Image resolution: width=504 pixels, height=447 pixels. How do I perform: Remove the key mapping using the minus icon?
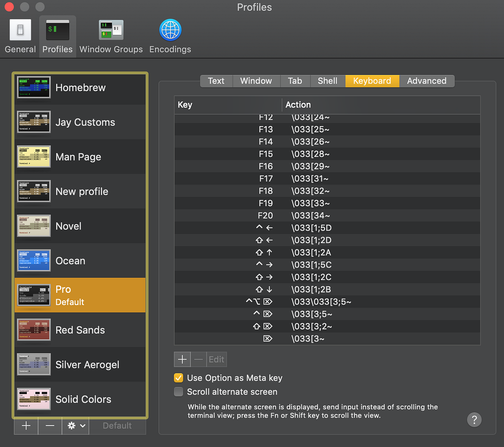click(198, 359)
